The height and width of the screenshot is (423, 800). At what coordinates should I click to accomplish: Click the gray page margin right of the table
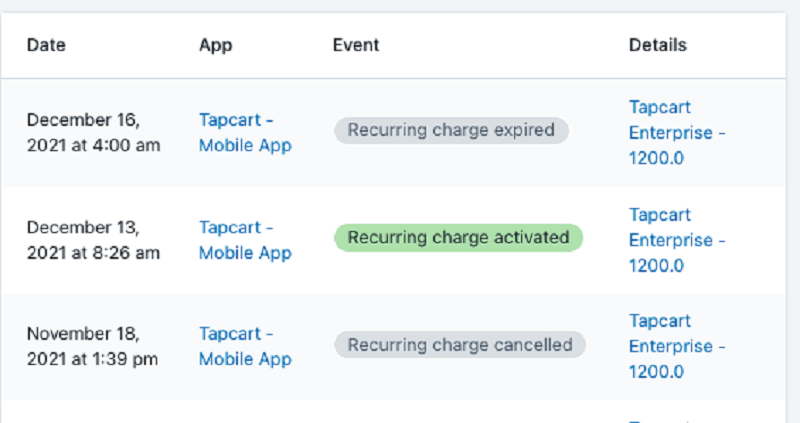tap(793, 200)
